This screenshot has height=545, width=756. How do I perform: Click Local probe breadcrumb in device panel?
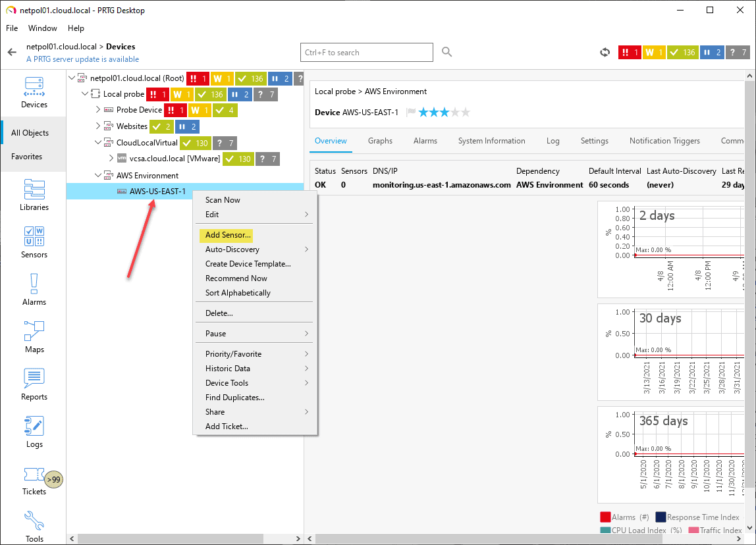click(x=335, y=91)
